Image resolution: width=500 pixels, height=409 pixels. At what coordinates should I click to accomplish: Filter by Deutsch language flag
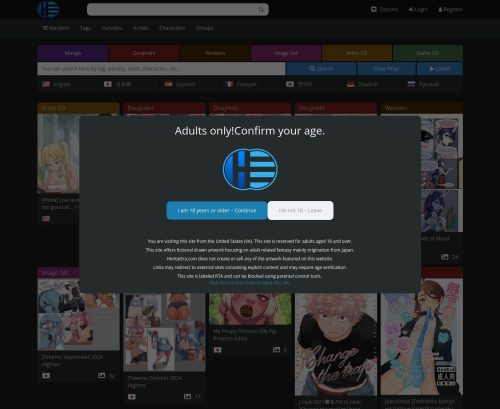point(363,84)
